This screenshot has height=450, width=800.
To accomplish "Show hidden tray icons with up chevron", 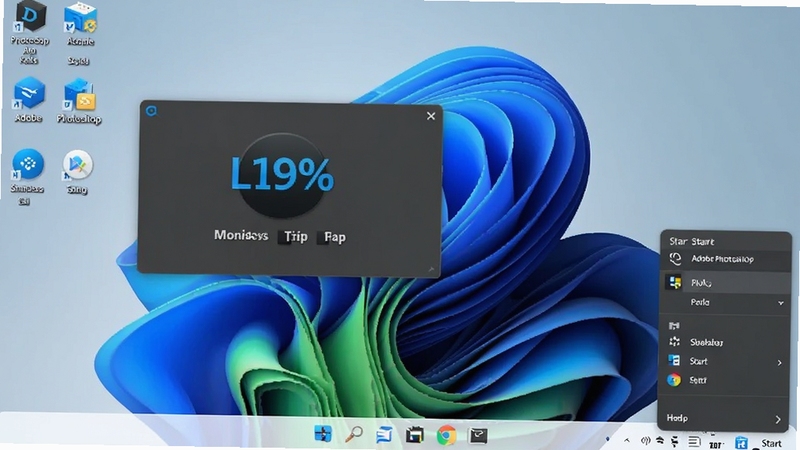I will pos(627,440).
